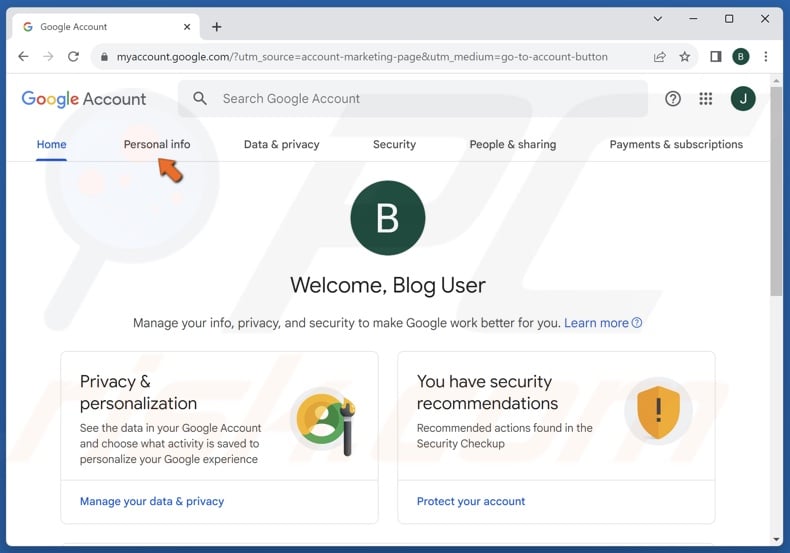Close the Chrome window

[765, 19]
